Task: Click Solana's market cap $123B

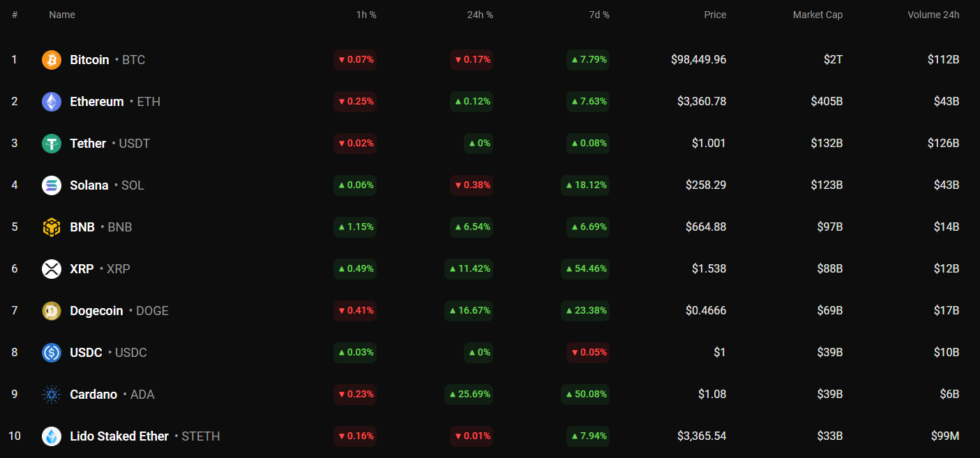Action: coord(827,185)
